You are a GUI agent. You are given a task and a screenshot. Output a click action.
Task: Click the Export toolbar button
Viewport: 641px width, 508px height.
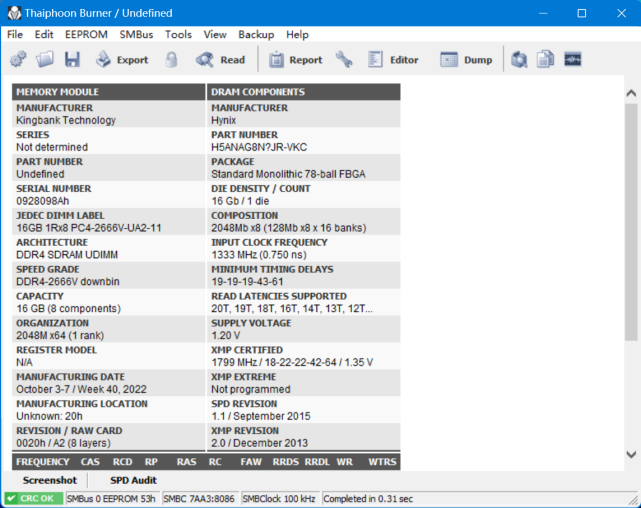click(122, 60)
